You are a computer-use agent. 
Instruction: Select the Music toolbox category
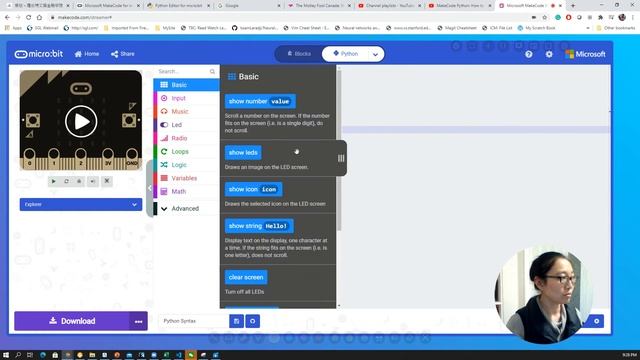coord(187,111)
